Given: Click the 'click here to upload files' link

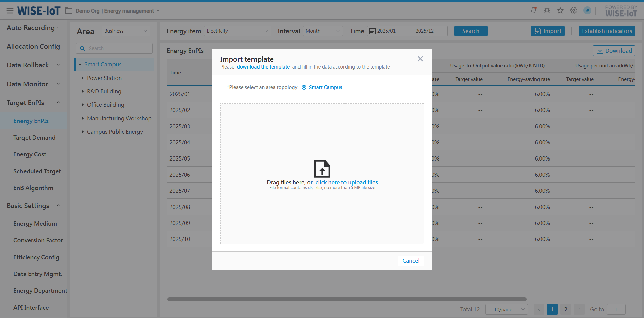Looking at the screenshot, I should (x=347, y=182).
